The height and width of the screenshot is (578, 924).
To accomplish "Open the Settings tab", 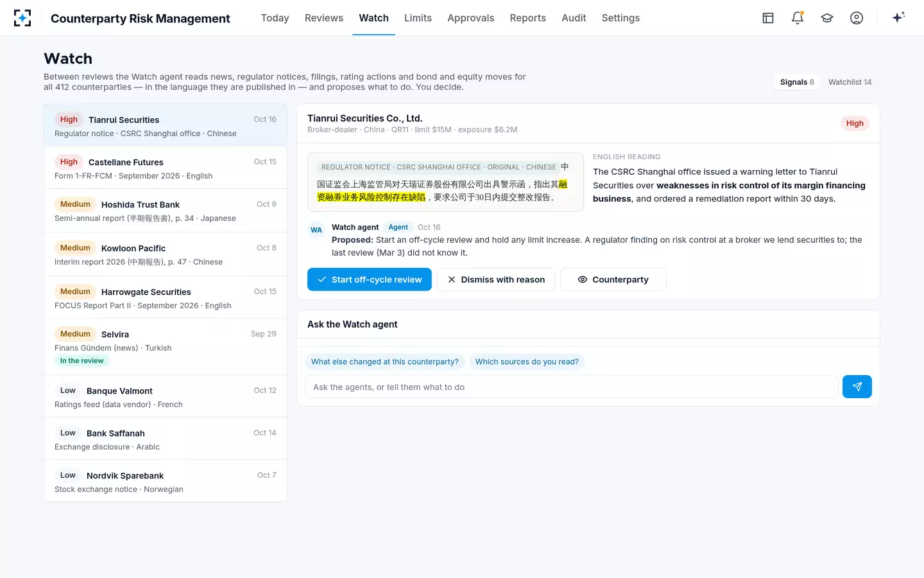I will 620,18.
